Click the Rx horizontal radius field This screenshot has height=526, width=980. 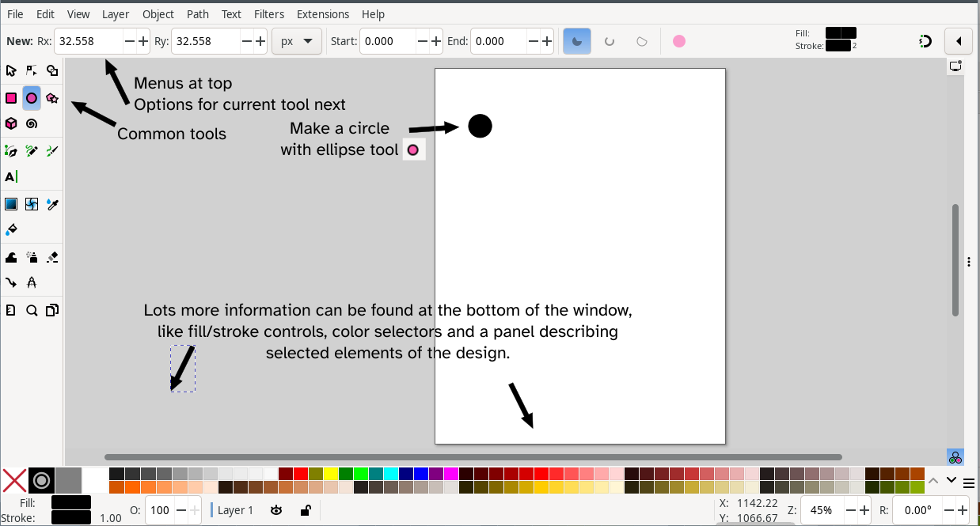coord(89,41)
